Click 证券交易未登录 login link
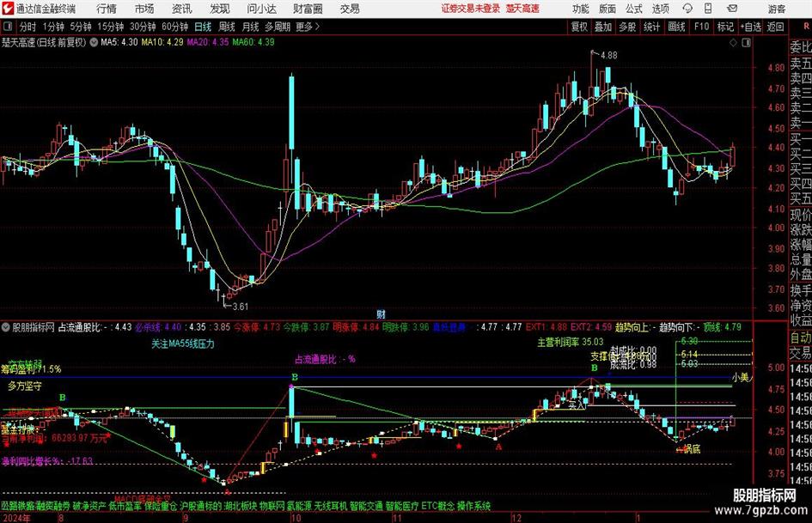This screenshot has height=523, width=812. pos(471,9)
